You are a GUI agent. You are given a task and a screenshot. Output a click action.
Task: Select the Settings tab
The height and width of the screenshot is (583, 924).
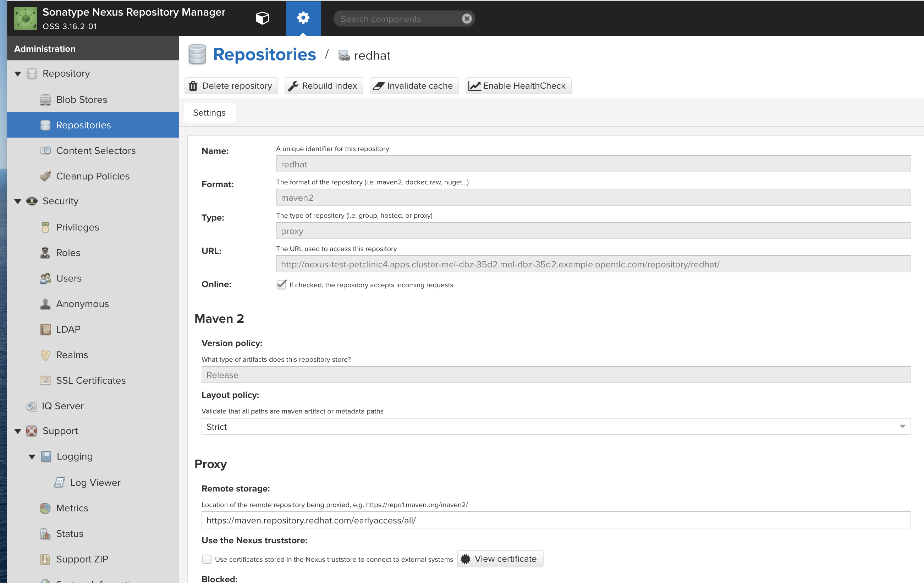pyautogui.click(x=209, y=113)
